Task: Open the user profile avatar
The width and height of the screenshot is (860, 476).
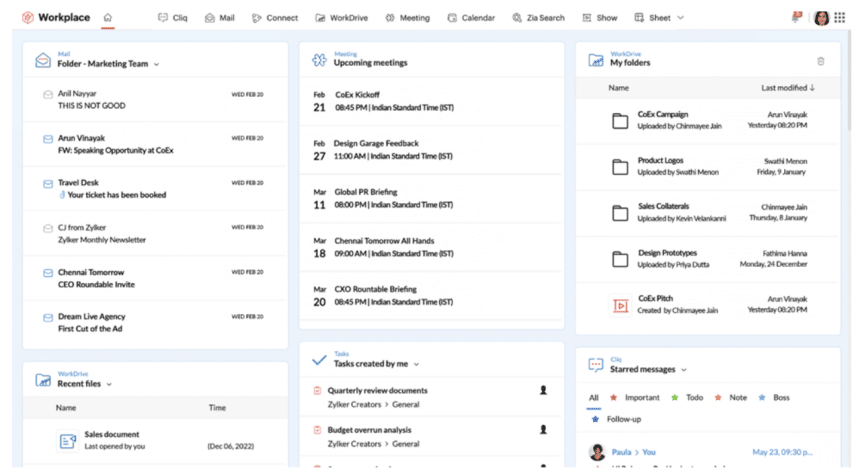Action: click(821, 18)
